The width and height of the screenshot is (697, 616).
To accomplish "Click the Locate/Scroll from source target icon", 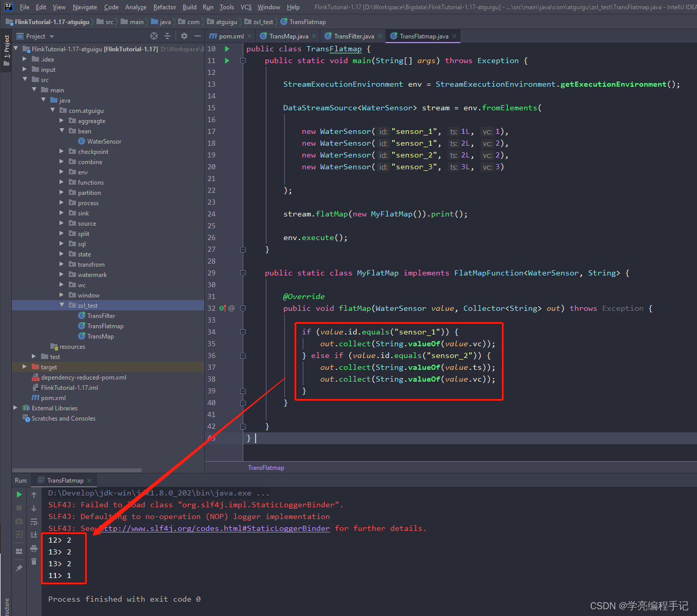I will point(153,36).
